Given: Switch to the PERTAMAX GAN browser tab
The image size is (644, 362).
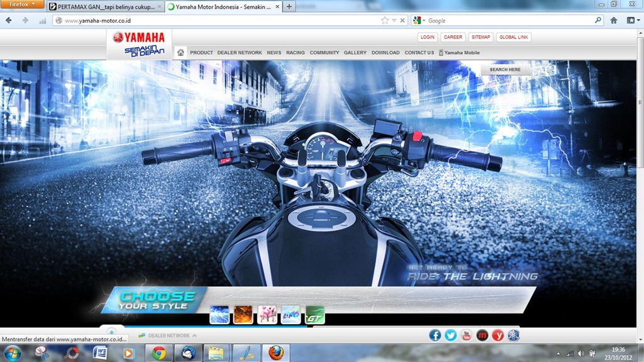Looking at the screenshot, I should (x=105, y=7).
